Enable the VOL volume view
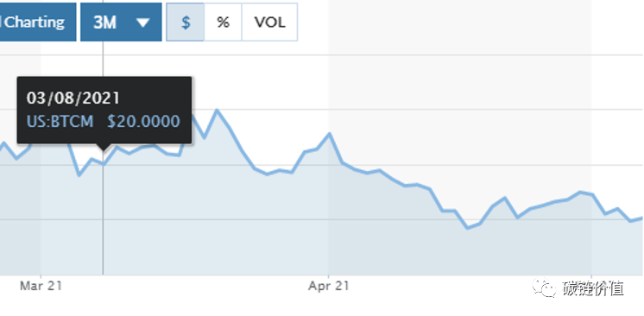 [x=270, y=22]
